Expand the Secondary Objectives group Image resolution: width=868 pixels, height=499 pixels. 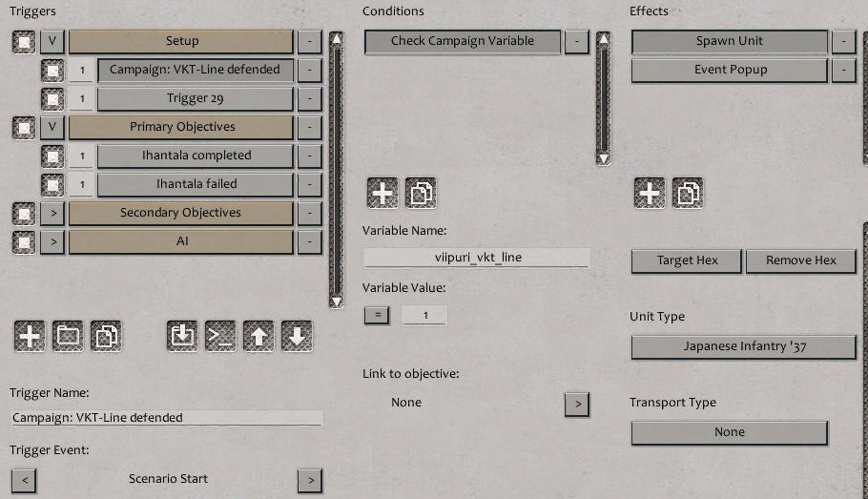(x=53, y=213)
